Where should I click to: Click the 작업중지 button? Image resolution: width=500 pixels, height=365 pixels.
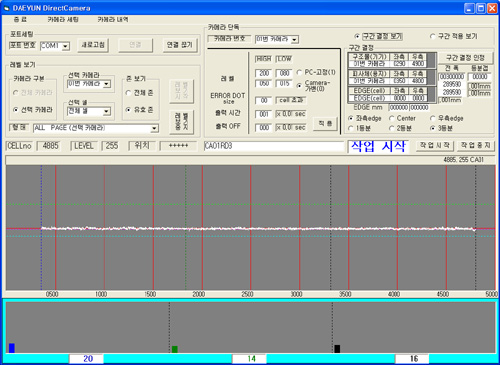tap(475, 145)
